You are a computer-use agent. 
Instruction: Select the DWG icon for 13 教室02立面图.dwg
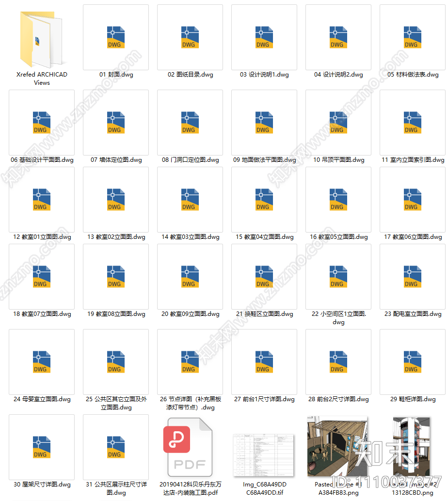(x=116, y=200)
